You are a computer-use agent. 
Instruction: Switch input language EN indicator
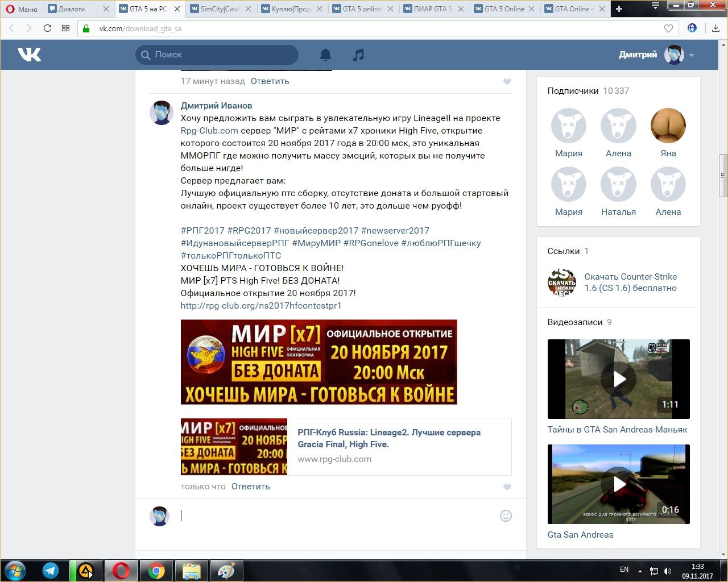pyautogui.click(x=624, y=569)
